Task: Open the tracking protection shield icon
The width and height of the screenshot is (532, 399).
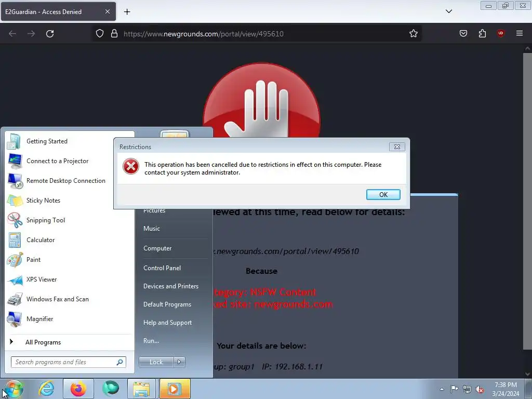Action: (99, 34)
